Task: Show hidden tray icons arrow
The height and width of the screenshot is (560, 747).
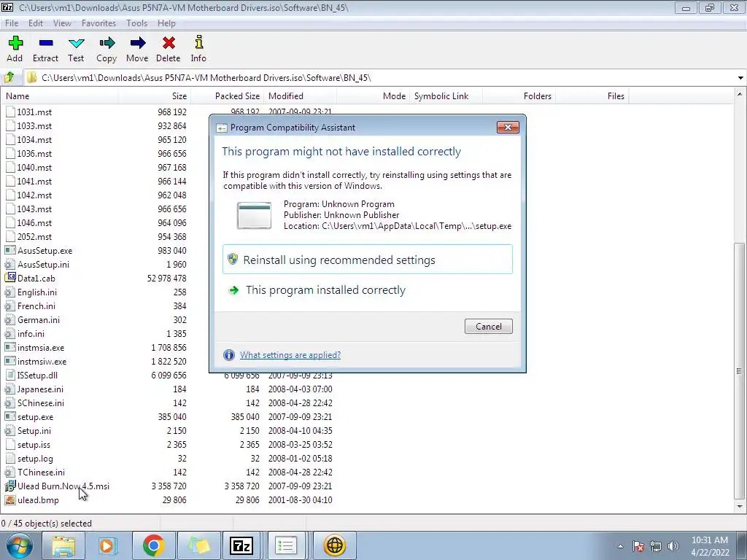Action: point(620,546)
